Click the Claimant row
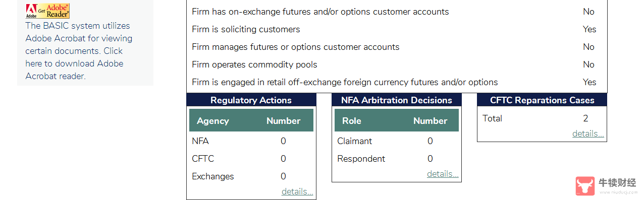 pyautogui.click(x=397, y=141)
